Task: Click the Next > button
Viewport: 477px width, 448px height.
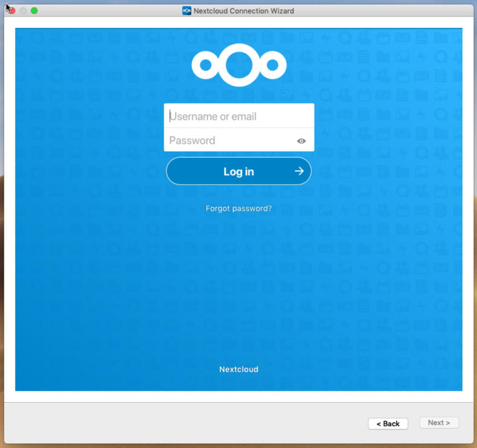Action: pos(439,423)
